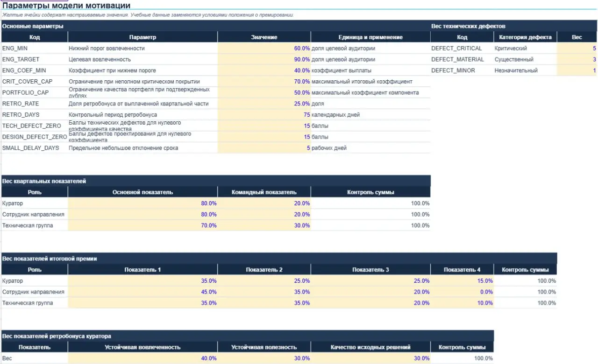Select the 'Нижний порог вовлеченности' parameter cell
Image resolution: width=598 pixels, height=364 pixels.
[x=142, y=49]
